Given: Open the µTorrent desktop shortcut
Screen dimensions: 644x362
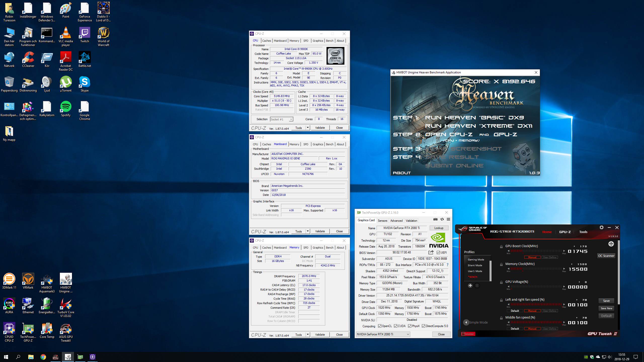Looking at the screenshot, I should click(x=66, y=84).
